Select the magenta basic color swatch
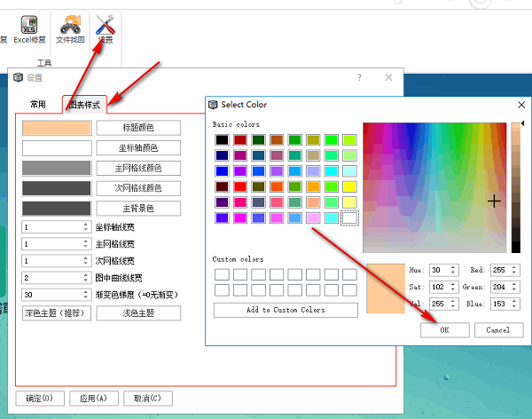The image size is (532, 419). coord(240,217)
